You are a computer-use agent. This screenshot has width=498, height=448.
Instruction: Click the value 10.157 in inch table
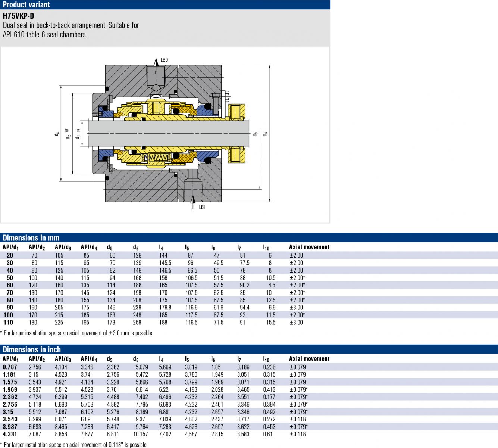[x=141, y=434]
